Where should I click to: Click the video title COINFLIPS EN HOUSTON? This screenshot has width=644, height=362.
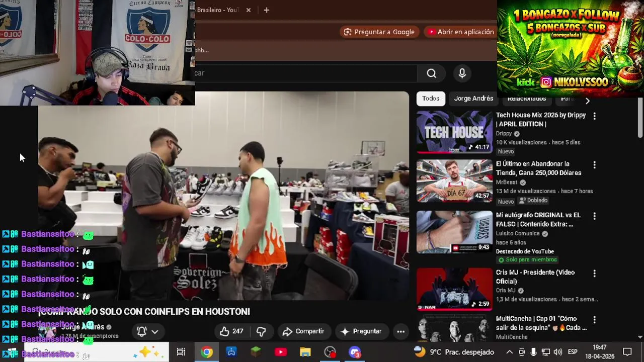(x=144, y=312)
